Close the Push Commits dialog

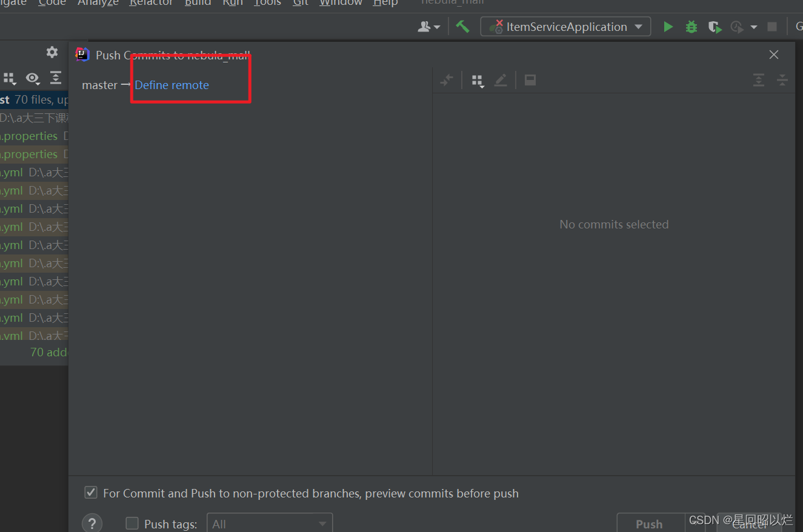(774, 55)
